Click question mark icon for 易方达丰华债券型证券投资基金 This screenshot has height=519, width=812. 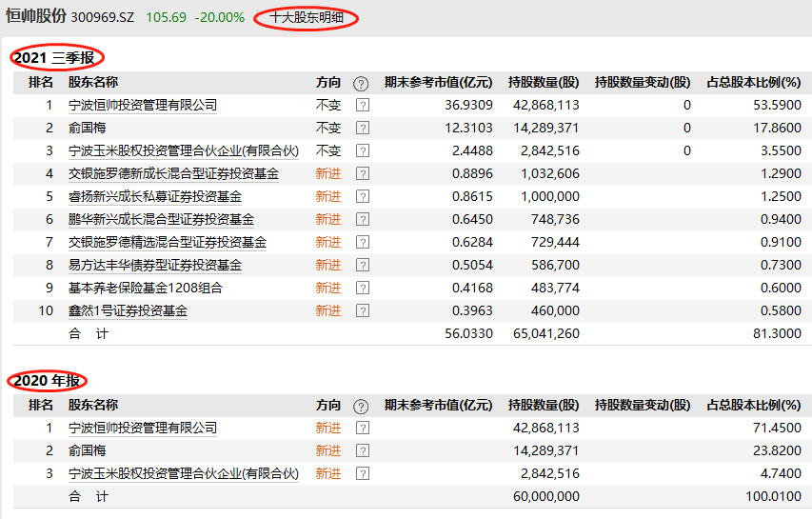tap(363, 265)
